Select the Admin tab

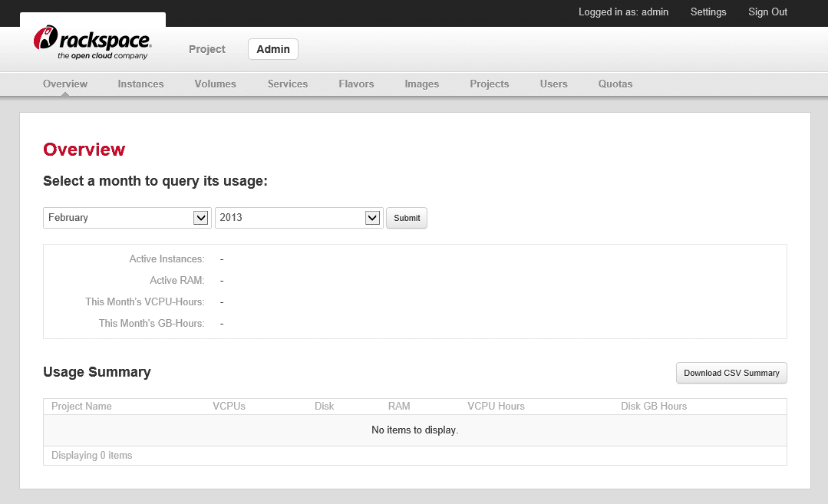pos(273,49)
